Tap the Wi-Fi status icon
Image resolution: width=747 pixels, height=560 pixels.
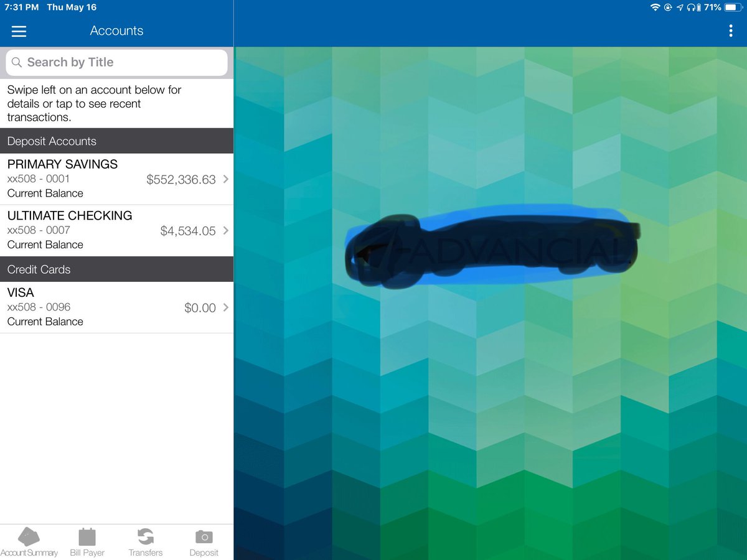[x=655, y=7]
